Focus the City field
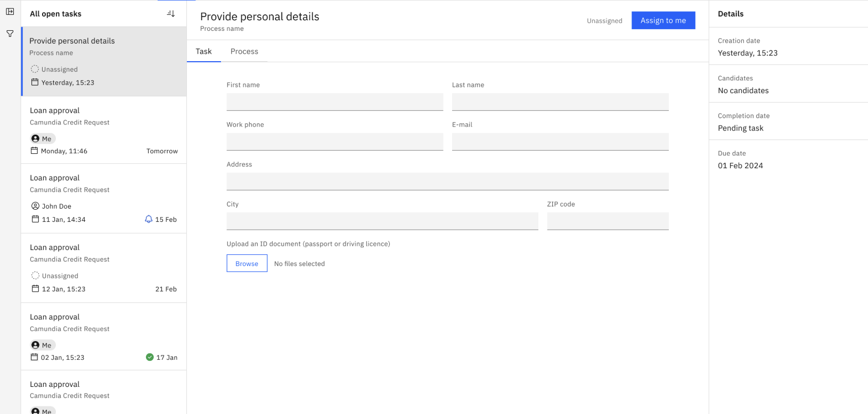This screenshot has width=868, height=414. pyautogui.click(x=382, y=221)
